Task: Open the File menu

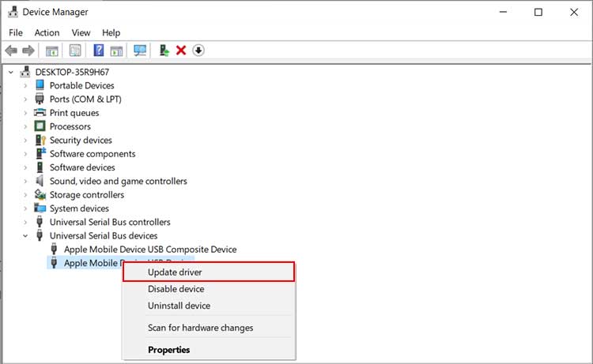Action: 16,33
